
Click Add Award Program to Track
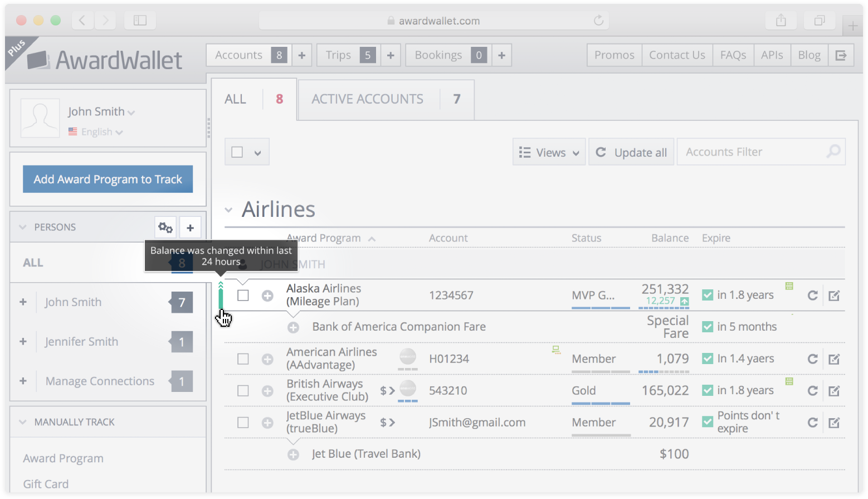tap(108, 179)
